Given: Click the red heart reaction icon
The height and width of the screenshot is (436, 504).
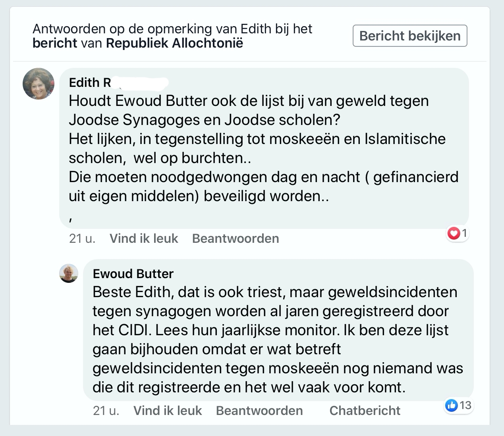Looking at the screenshot, I should coord(453,233).
